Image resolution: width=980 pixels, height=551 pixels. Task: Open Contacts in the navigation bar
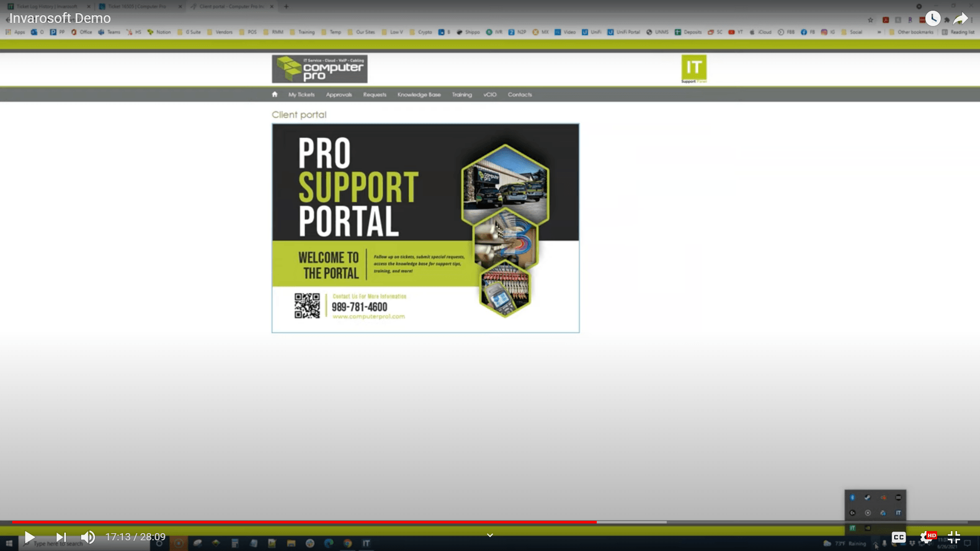tap(520, 94)
